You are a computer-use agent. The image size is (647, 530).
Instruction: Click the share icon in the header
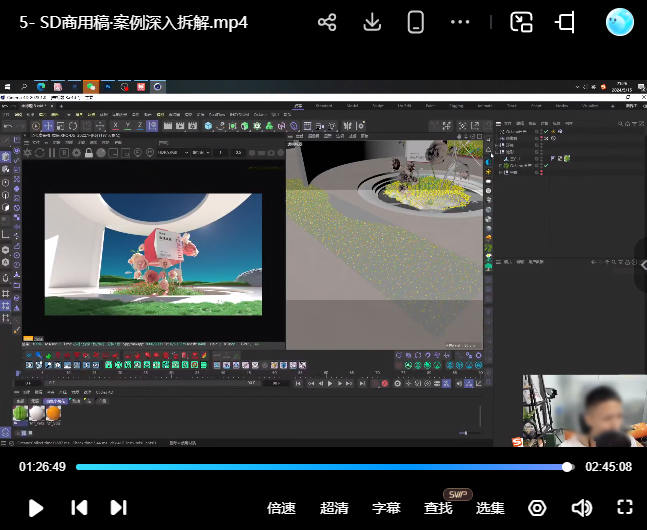coord(327,22)
